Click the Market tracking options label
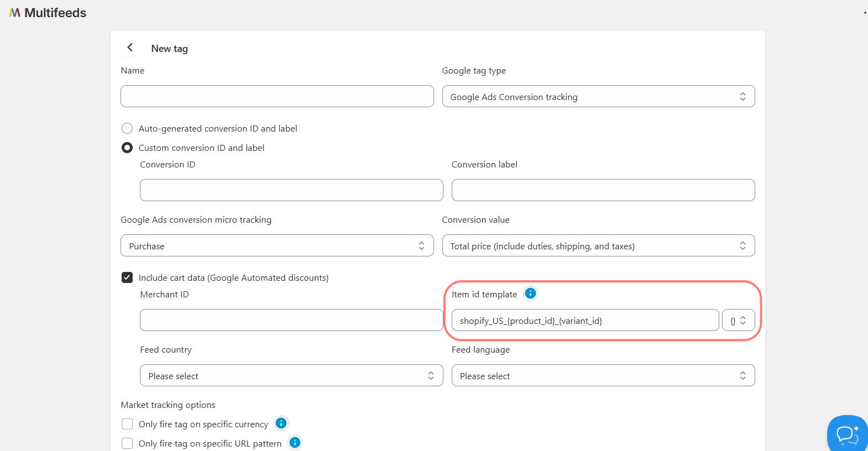This screenshot has height=451, width=868. click(x=168, y=405)
